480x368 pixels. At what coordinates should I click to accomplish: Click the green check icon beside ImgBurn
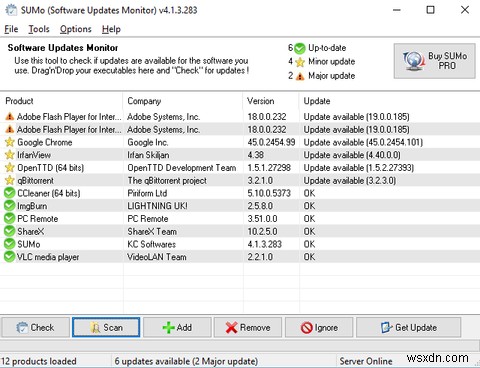[x=9, y=206]
